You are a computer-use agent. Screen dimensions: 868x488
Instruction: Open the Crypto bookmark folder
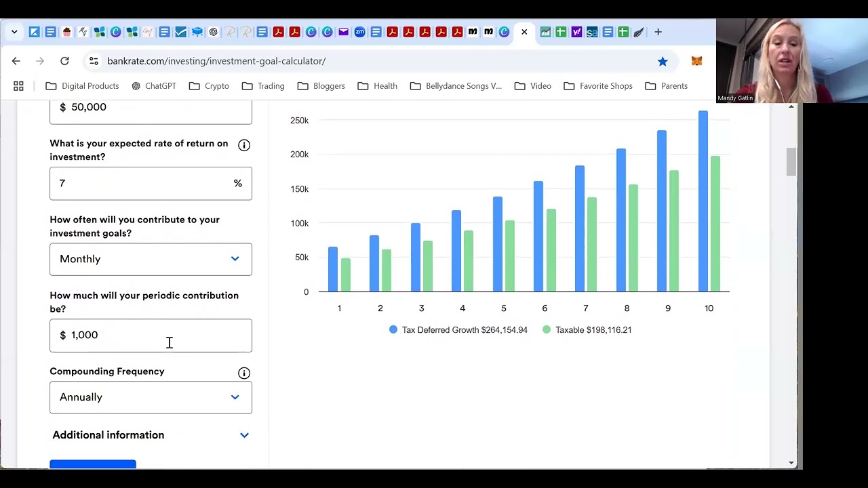pos(209,86)
